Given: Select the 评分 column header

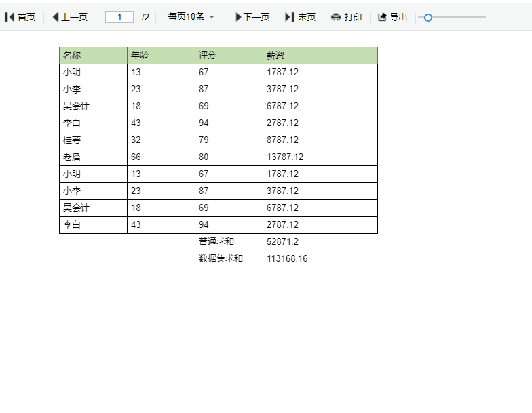Looking at the screenshot, I should pos(229,56).
